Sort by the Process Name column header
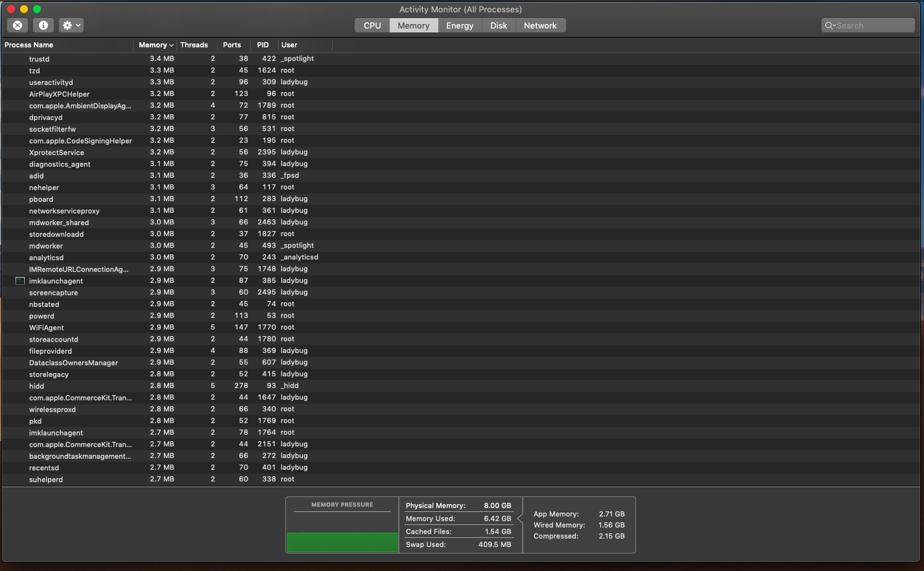Viewport: 924px width, 571px height. [67, 45]
